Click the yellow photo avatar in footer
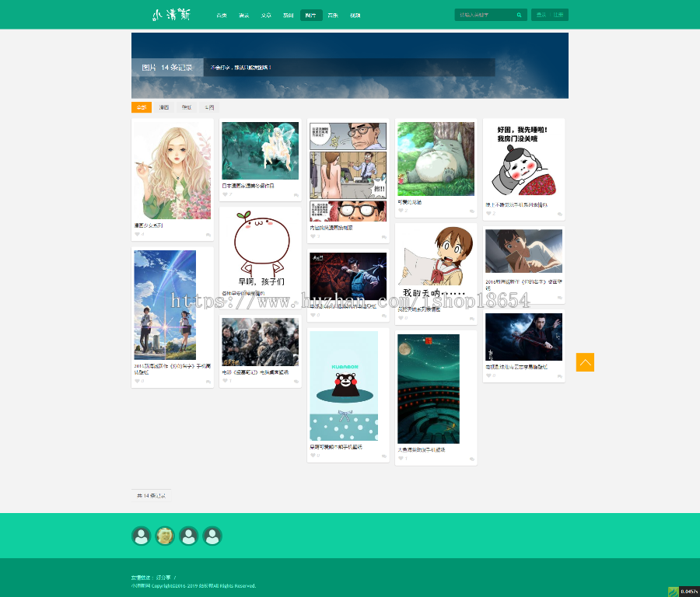This screenshot has height=597, width=700. (x=165, y=536)
